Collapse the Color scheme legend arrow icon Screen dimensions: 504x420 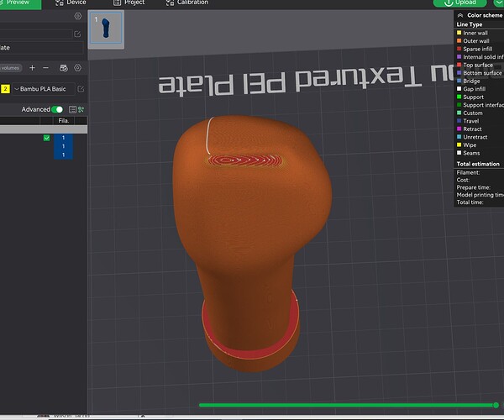(460, 15)
